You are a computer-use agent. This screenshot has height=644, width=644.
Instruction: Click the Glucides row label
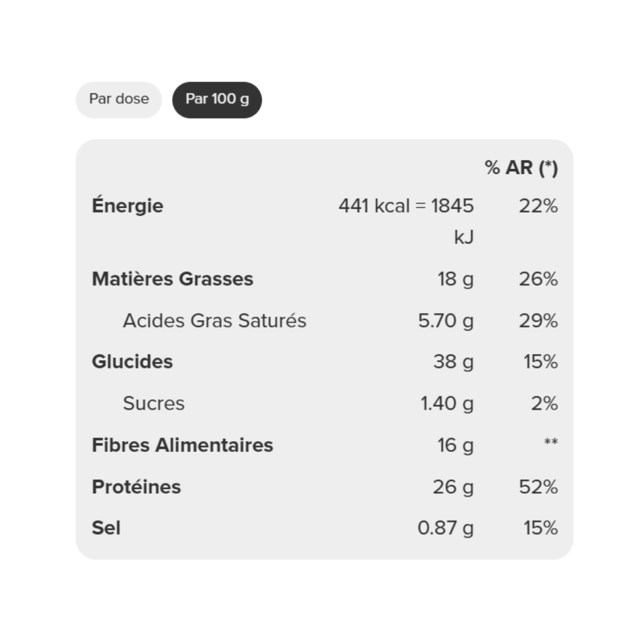click(133, 362)
